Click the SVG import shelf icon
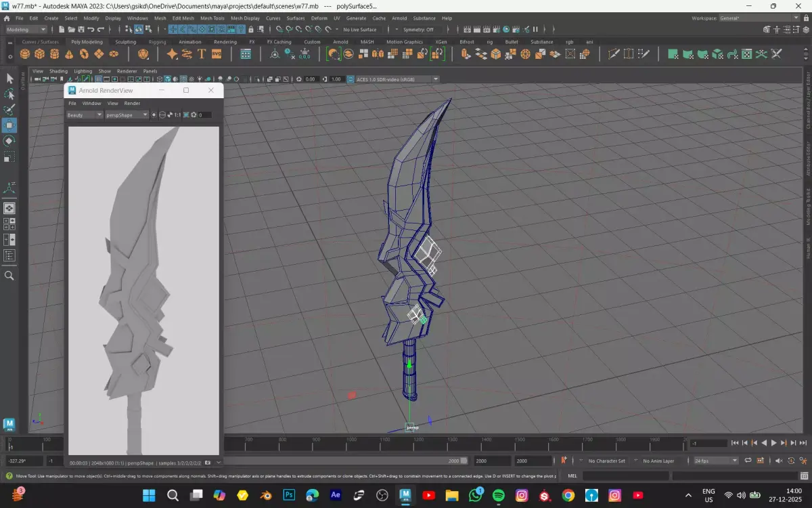 pos(217,54)
